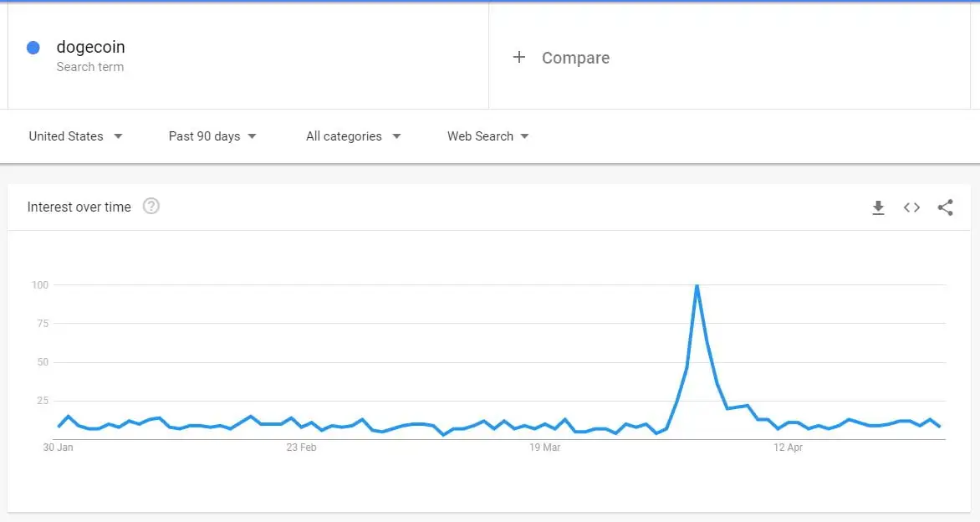The height and width of the screenshot is (522, 980).
Task: Select the 12 Apr axis label
Action: 788,448
